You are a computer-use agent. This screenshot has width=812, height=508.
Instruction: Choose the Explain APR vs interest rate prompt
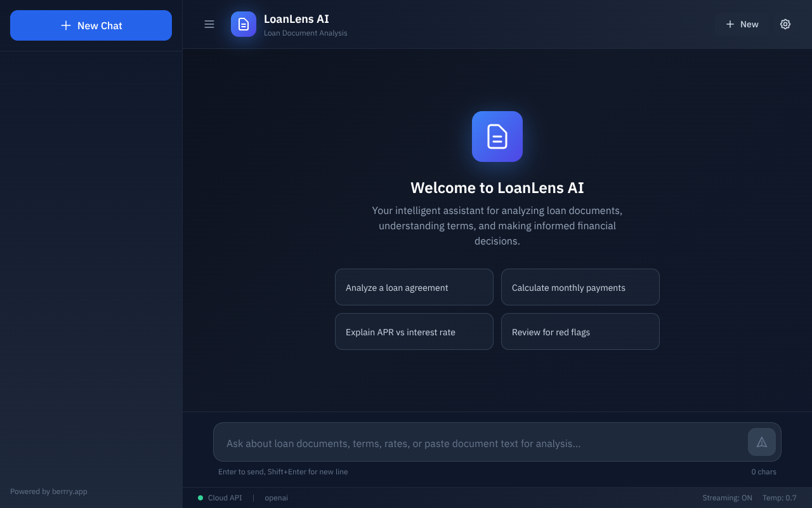point(414,331)
